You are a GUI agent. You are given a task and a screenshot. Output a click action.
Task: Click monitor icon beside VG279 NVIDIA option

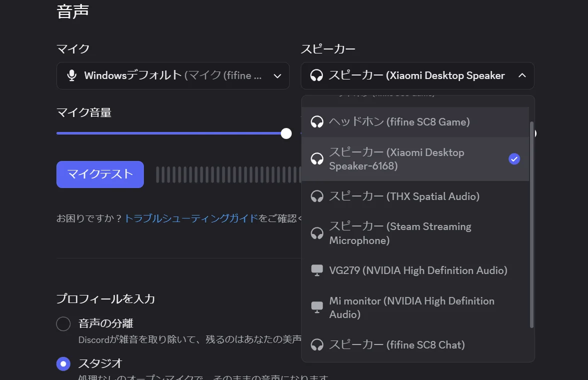tap(317, 270)
